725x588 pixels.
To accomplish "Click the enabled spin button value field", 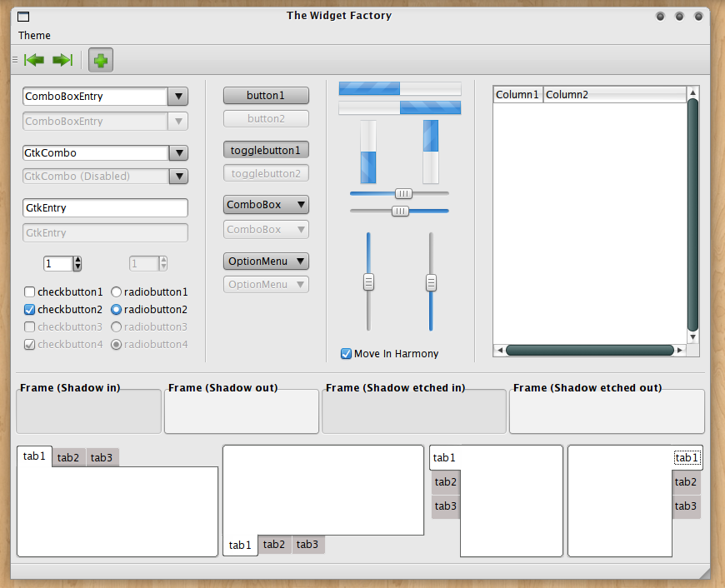I will click(x=58, y=264).
